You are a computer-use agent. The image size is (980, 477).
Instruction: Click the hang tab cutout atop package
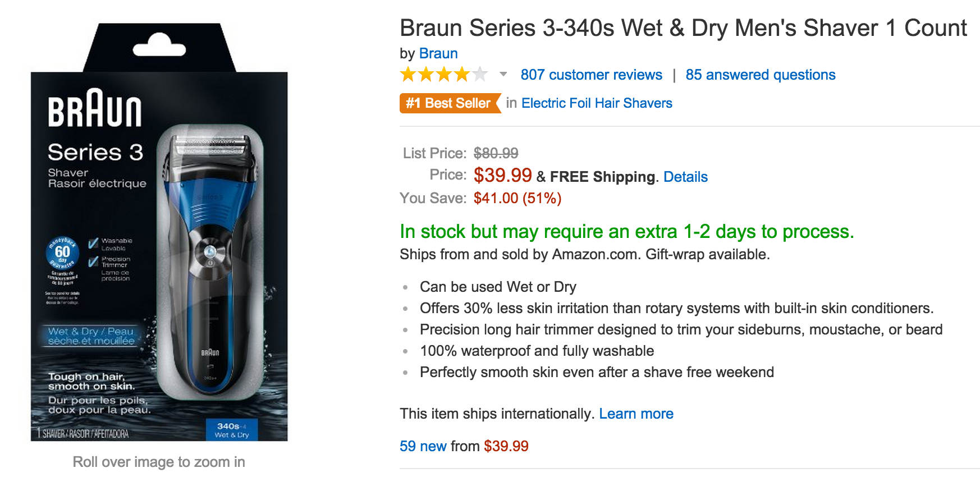[159, 45]
